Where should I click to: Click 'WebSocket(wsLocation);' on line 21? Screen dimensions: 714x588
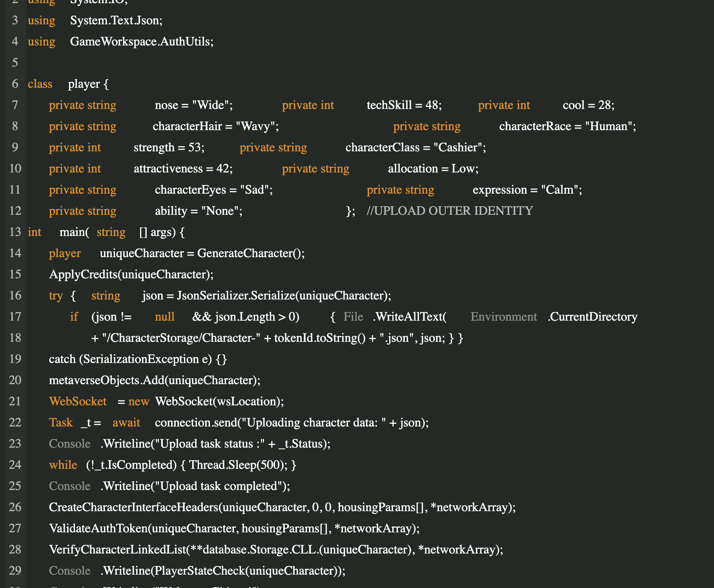click(219, 401)
